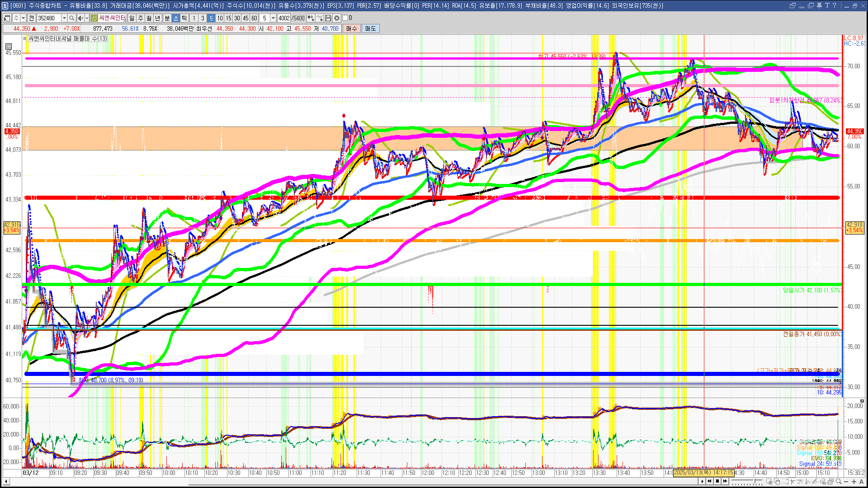The image size is (868, 488).
Task: Click the data grid icon at chart top-left
Action: [9, 46]
